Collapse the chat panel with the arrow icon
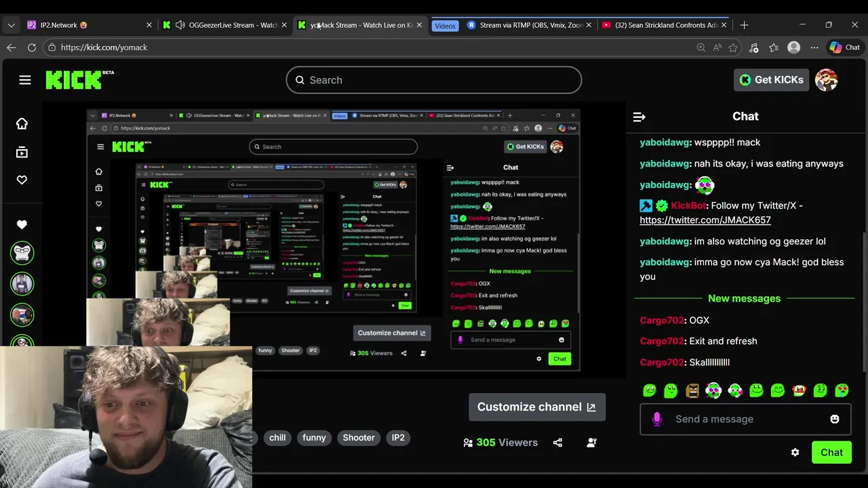 639,117
